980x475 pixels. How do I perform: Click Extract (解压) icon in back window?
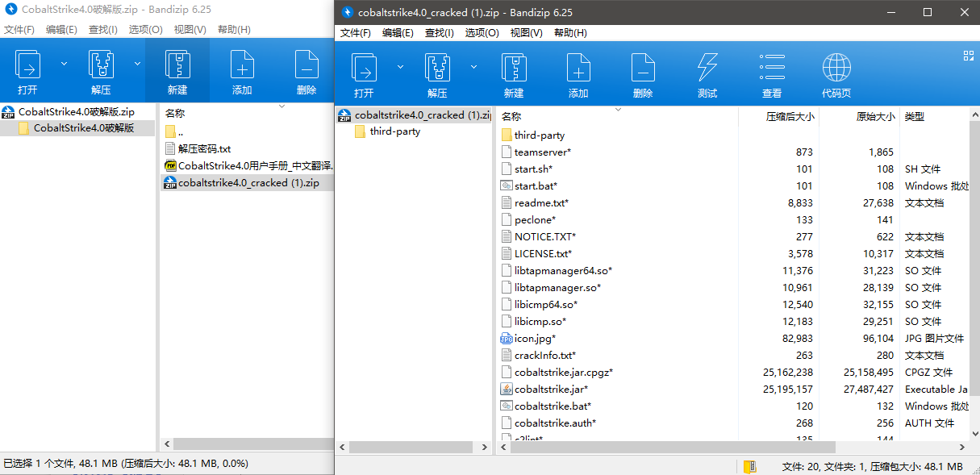tap(101, 65)
